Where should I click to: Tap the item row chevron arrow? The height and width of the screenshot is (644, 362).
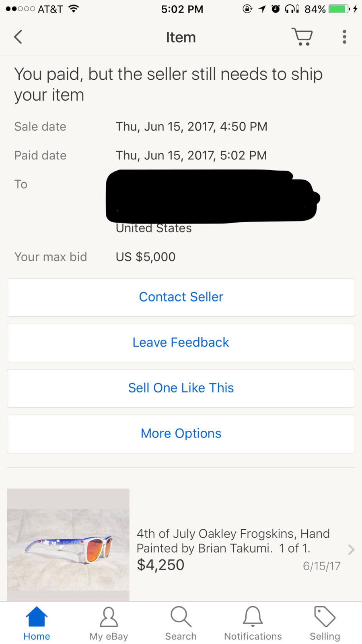pos(351,549)
